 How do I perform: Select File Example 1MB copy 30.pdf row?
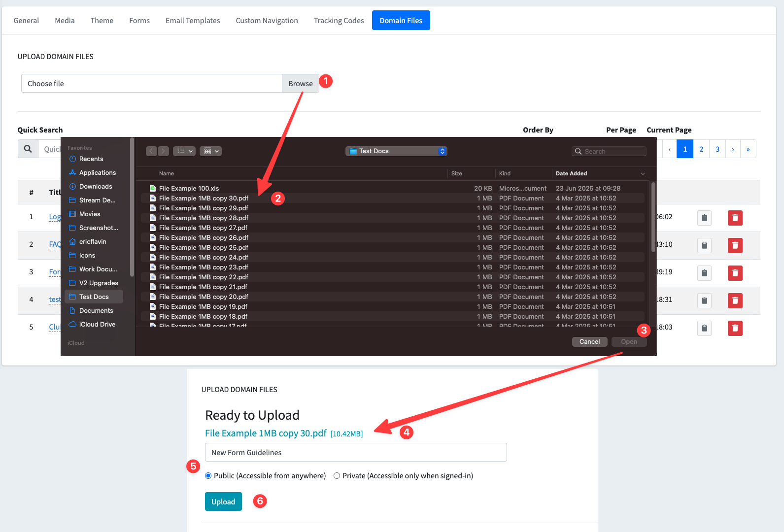[x=392, y=198]
